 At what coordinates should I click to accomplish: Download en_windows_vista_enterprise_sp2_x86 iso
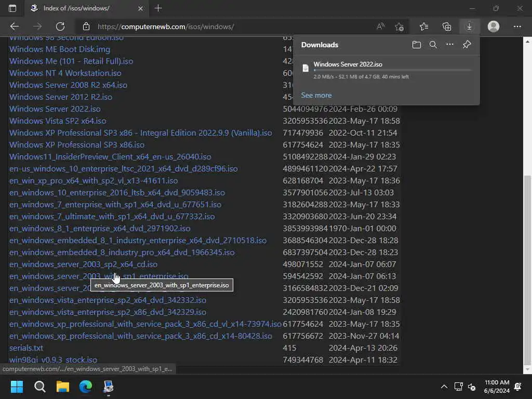108,312
